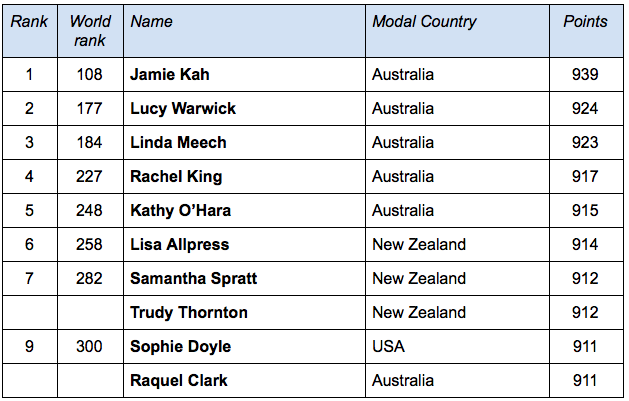Screen dimensions: 629x401
Task: Select the World rank column header
Action: pos(90,31)
